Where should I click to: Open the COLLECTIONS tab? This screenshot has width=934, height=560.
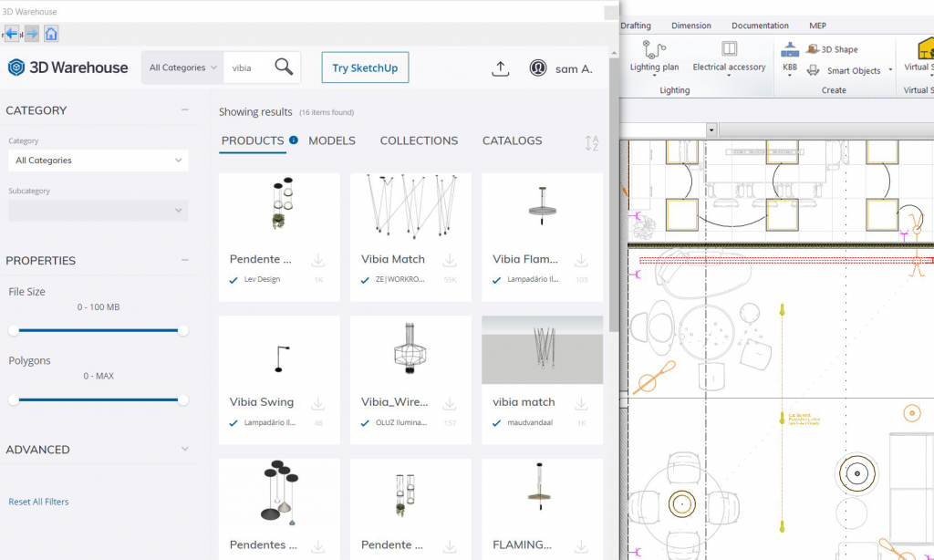[419, 140]
